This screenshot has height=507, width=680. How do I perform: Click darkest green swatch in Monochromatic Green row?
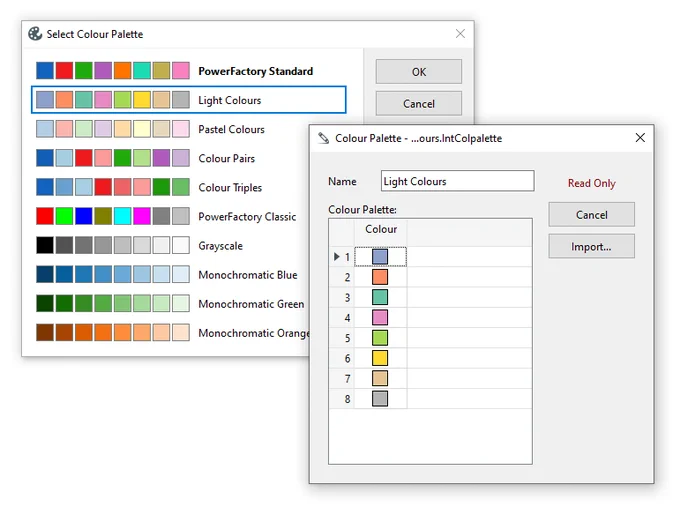pos(45,304)
